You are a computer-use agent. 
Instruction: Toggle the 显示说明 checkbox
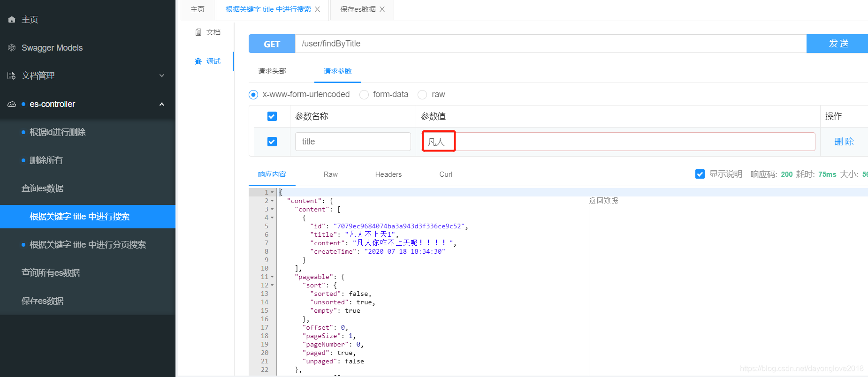(x=700, y=174)
